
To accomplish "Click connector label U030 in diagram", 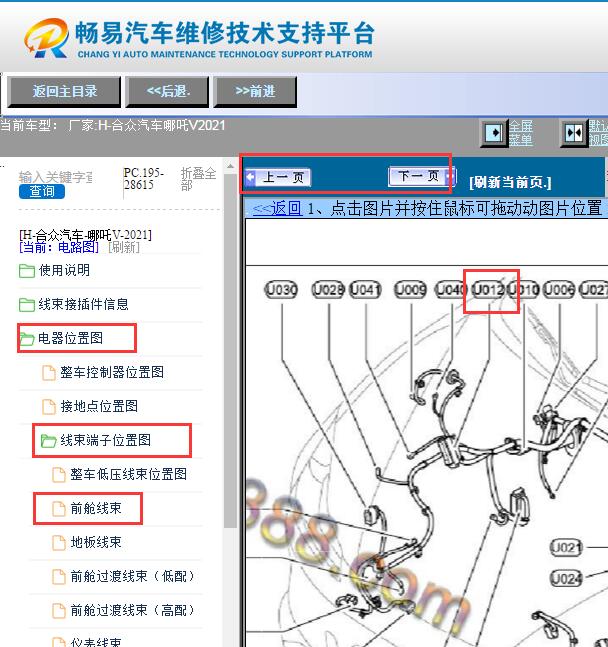I will [x=281, y=290].
